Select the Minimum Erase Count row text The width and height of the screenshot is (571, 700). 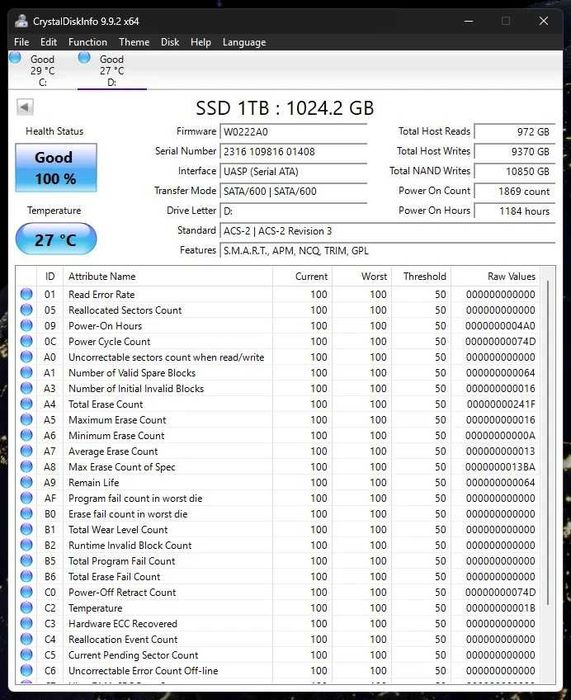point(116,435)
